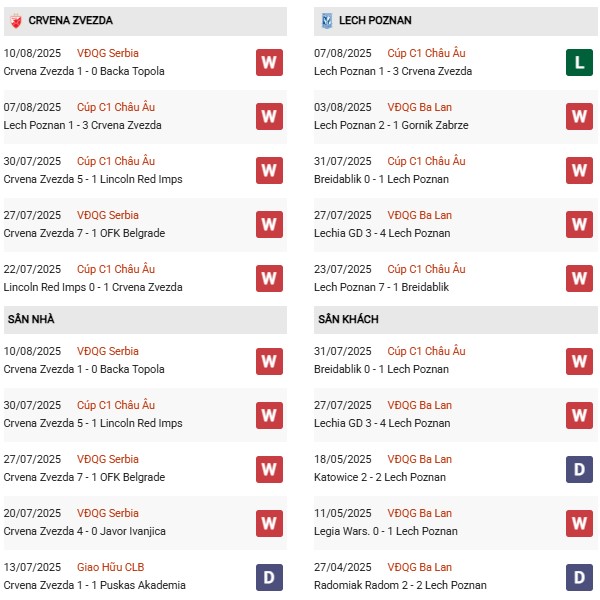Click W badge for Lincoln Red Imps 0-1 result
Screen dimensions: 600x600
(268, 278)
